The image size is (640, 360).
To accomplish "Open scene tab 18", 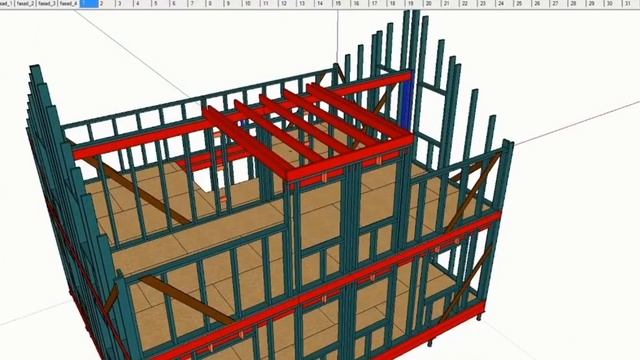I will [396, 4].
